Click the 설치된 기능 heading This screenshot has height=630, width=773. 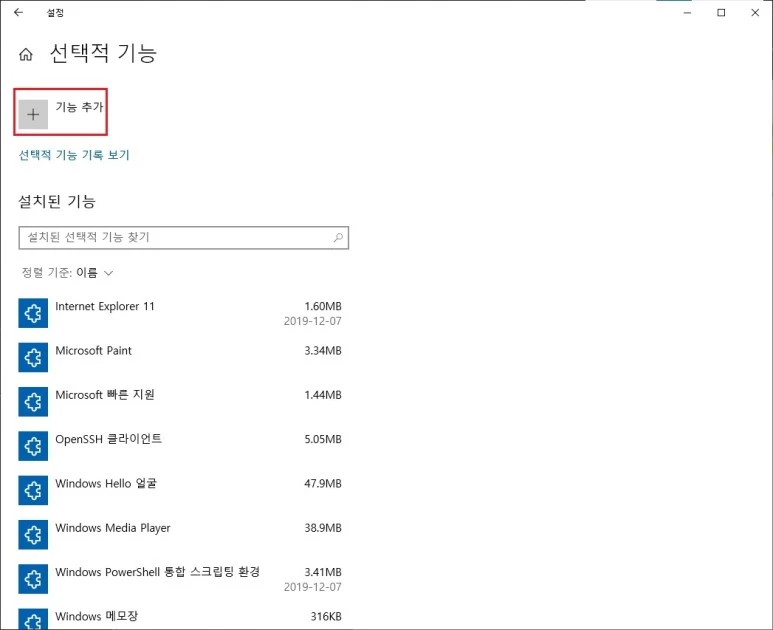[57, 201]
